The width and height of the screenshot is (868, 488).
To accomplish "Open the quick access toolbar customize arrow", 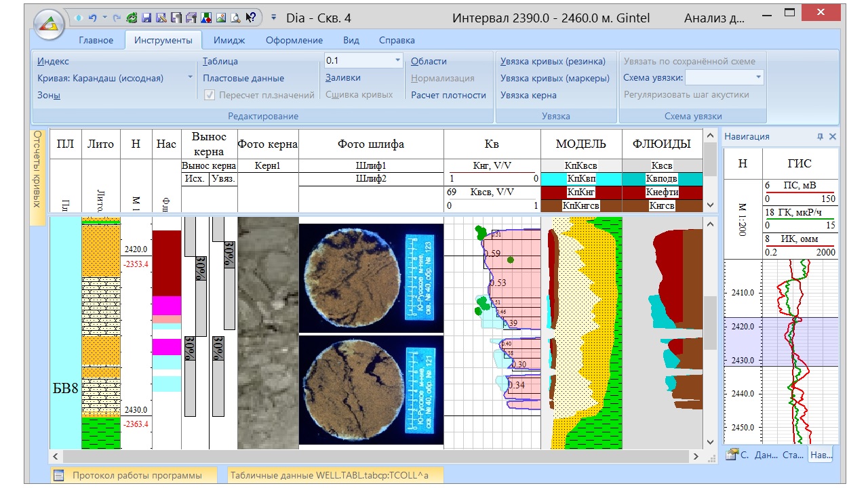I will point(273,18).
